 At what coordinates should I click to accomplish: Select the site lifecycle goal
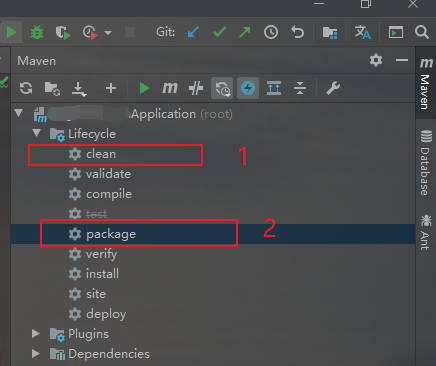pyautogui.click(x=96, y=294)
